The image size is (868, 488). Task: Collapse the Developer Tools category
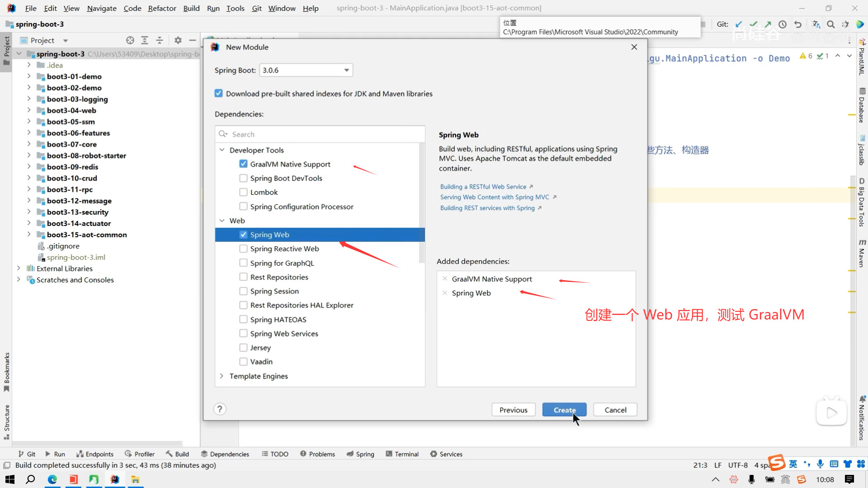point(222,150)
